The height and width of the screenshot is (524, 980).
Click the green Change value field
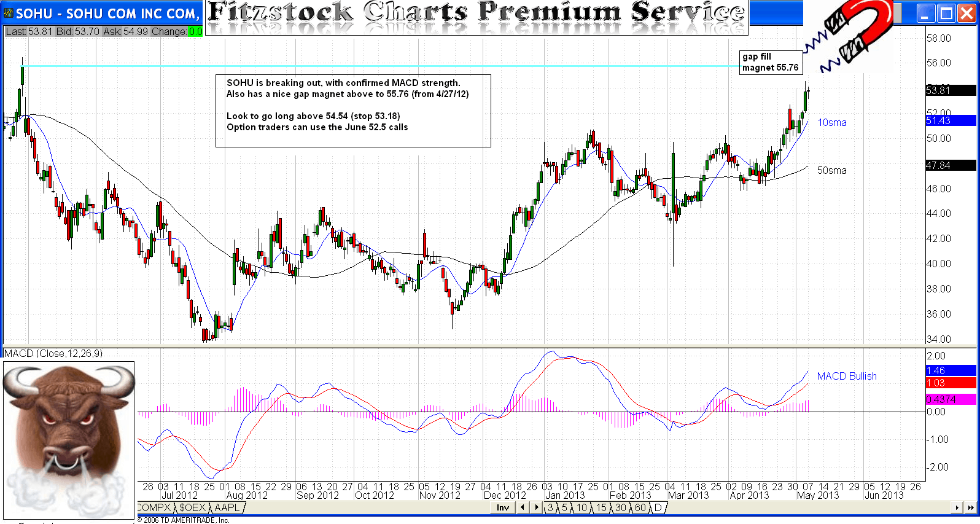(195, 31)
